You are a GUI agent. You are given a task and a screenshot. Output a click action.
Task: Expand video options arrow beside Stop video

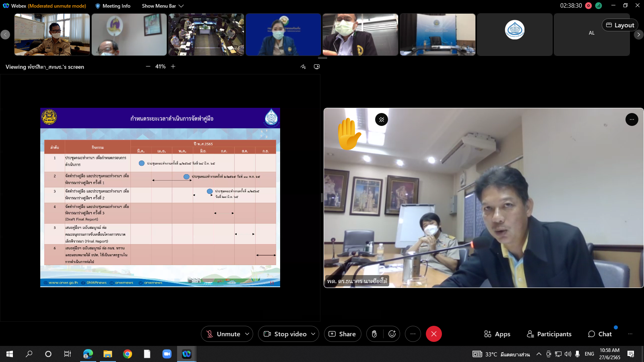pyautogui.click(x=313, y=334)
